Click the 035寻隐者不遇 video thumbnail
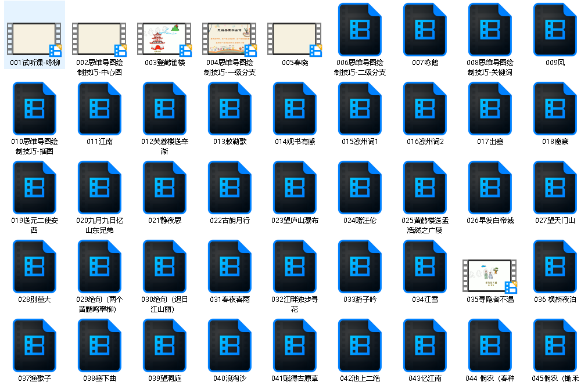The image size is (588, 382). click(490, 276)
